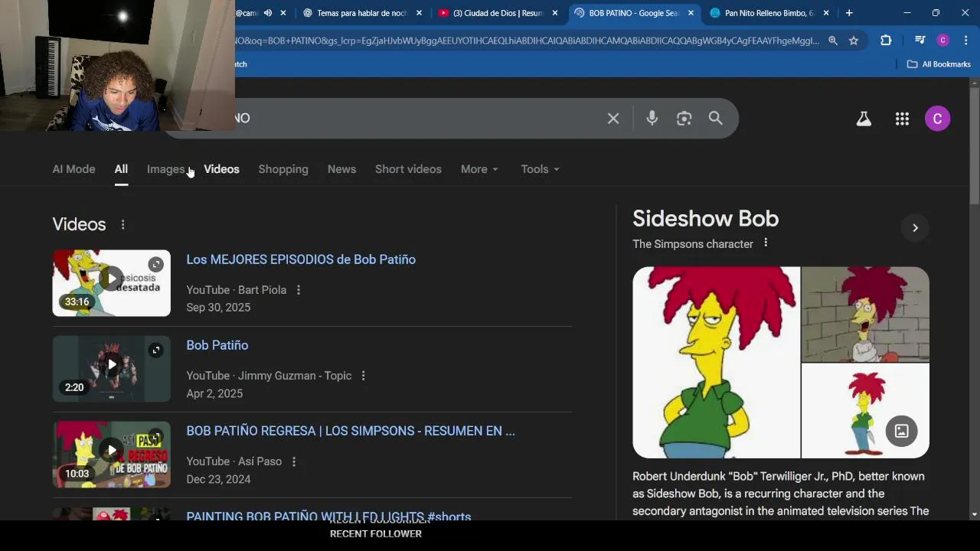Start voice search with the microphone icon
This screenshot has height=551, width=980.
click(652, 119)
